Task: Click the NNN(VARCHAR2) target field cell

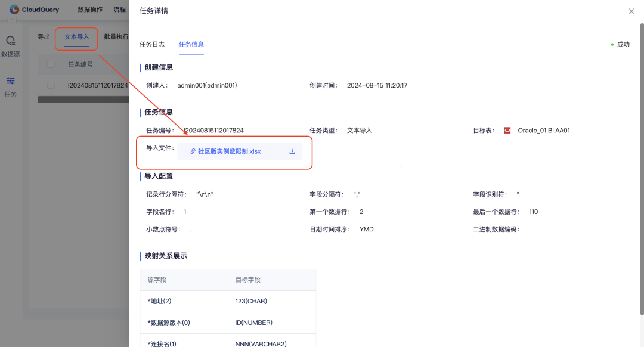Action: pos(272,341)
